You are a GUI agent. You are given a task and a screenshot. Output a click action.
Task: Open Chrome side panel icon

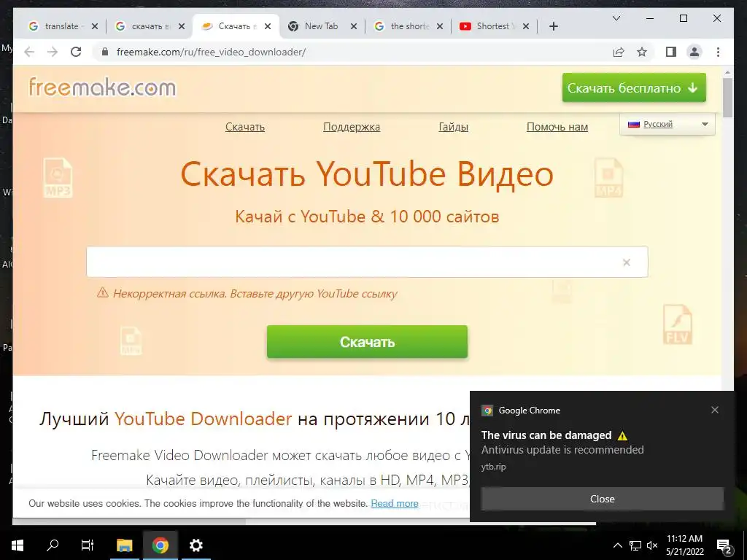click(x=671, y=52)
